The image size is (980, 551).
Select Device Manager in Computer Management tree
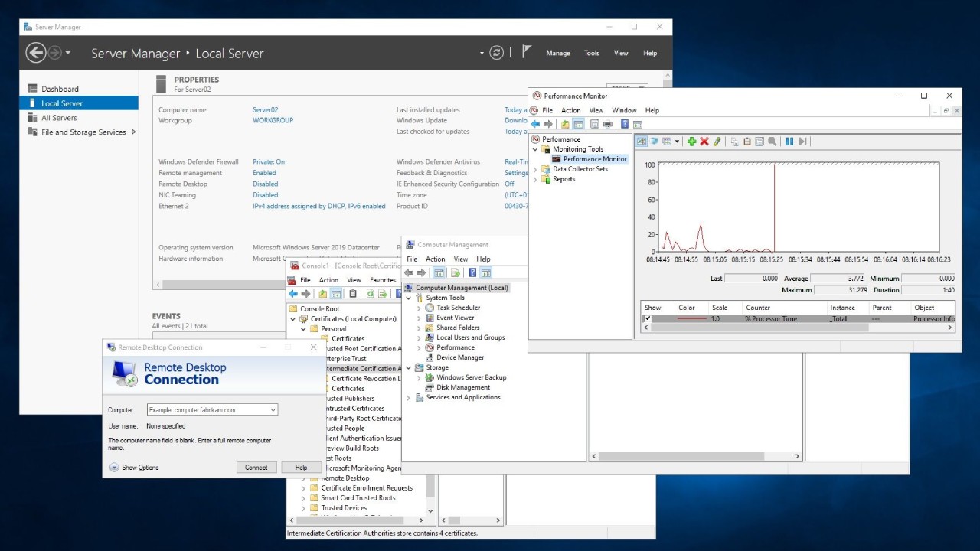pos(460,357)
